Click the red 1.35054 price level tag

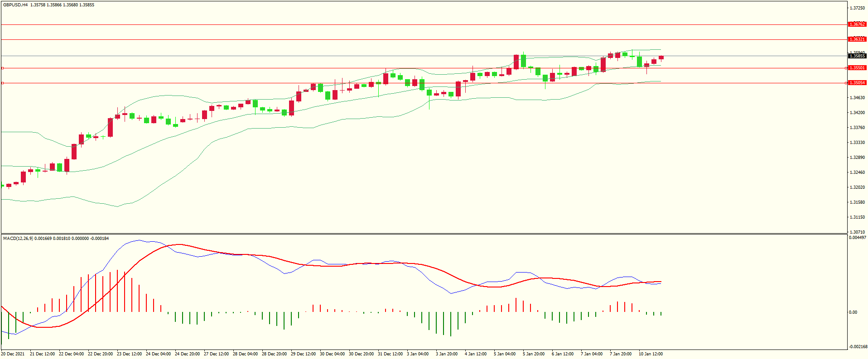tap(857, 83)
